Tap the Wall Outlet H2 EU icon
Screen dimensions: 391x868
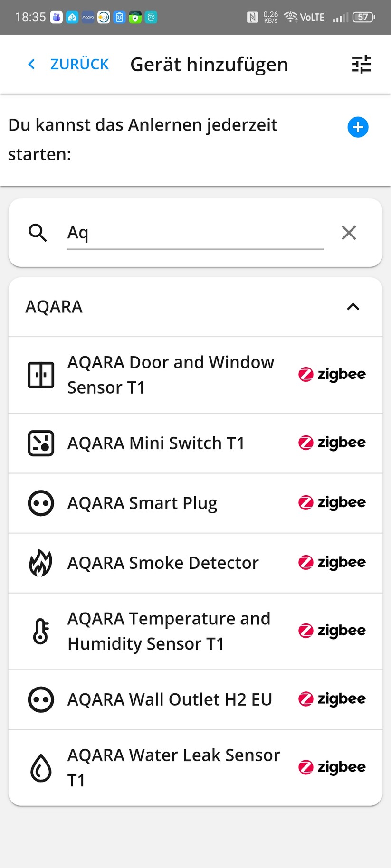(x=41, y=699)
